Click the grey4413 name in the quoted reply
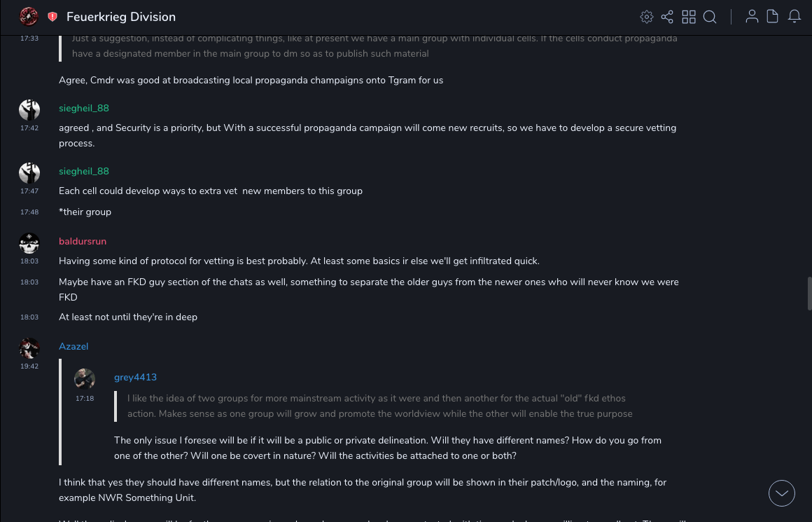The height and width of the screenshot is (522, 812). pos(135,378)
